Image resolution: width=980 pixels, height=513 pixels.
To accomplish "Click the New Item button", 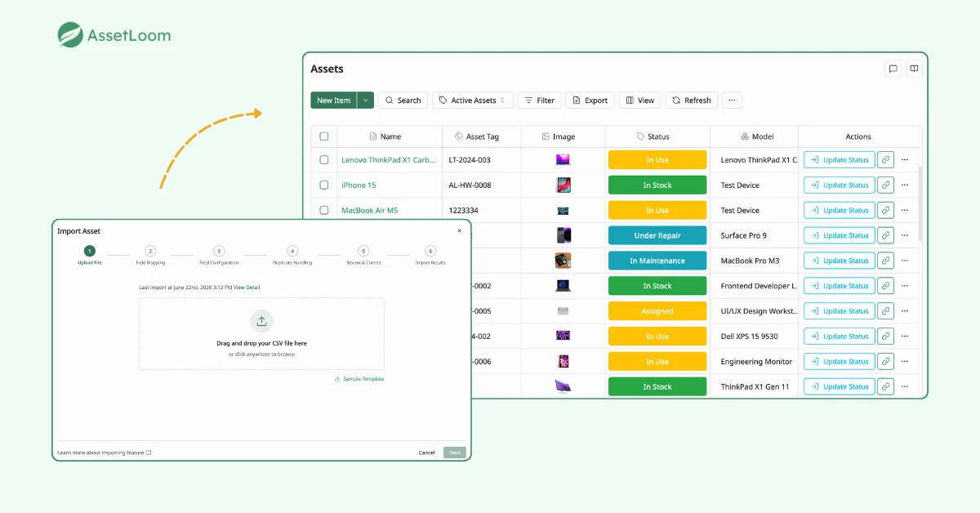I will pos(333,100).
